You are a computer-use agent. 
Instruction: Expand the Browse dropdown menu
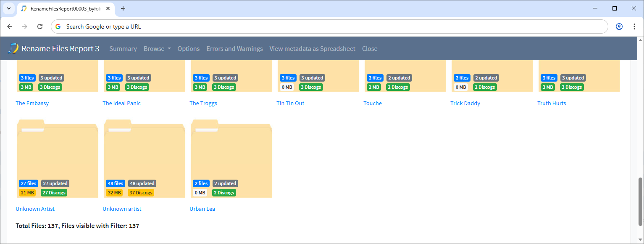pos(157,49)
